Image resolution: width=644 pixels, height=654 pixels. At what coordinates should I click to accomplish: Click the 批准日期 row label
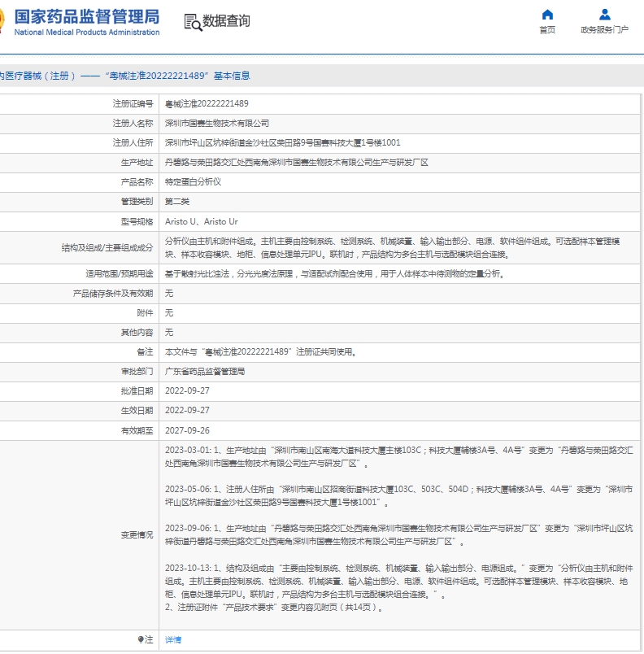pos(137,390)
